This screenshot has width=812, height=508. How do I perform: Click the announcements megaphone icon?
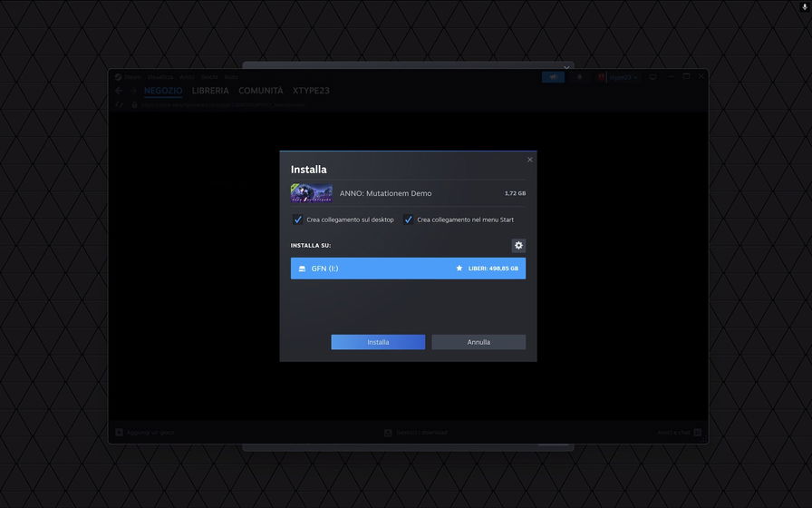[553, 77]
